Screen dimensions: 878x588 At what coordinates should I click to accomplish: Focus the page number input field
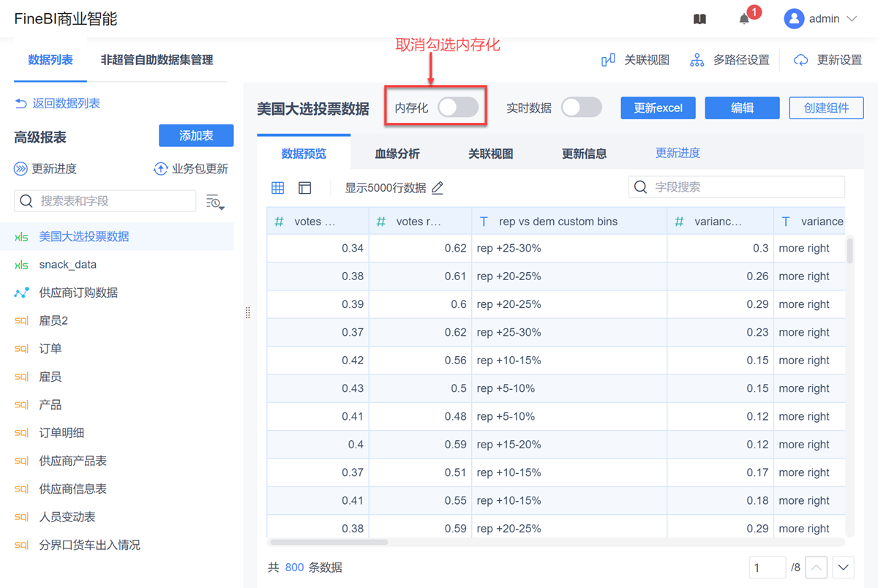[x=768, y=568]
